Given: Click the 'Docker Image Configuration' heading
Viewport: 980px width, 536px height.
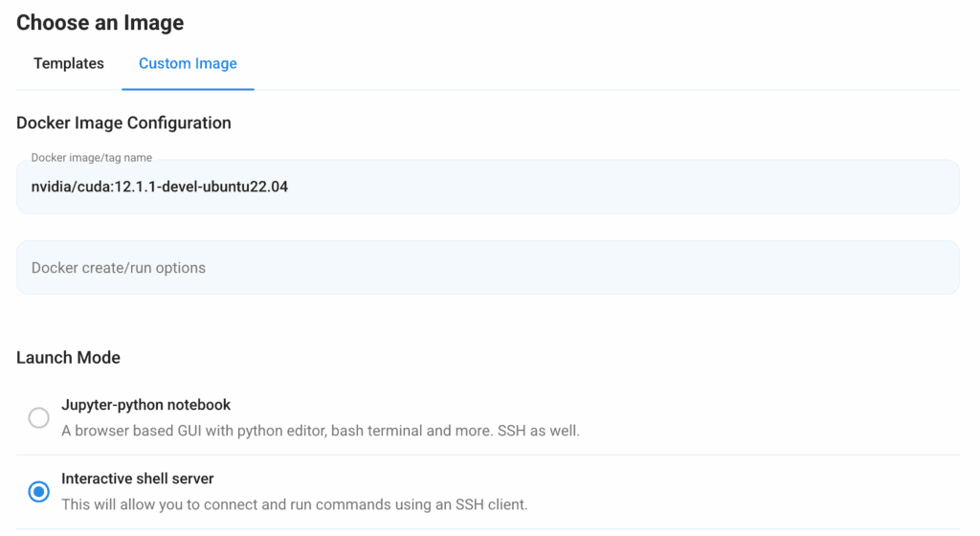Looking at the screenshot, I should 123,123.
